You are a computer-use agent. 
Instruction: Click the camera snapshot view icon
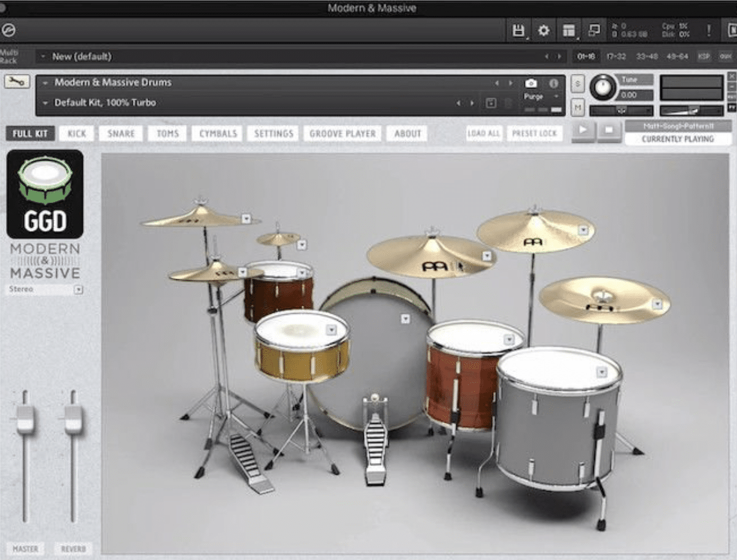(x=531, y=84)
